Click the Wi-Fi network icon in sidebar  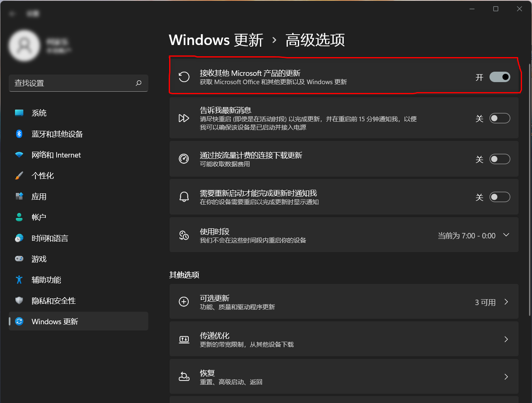(19, 155)
